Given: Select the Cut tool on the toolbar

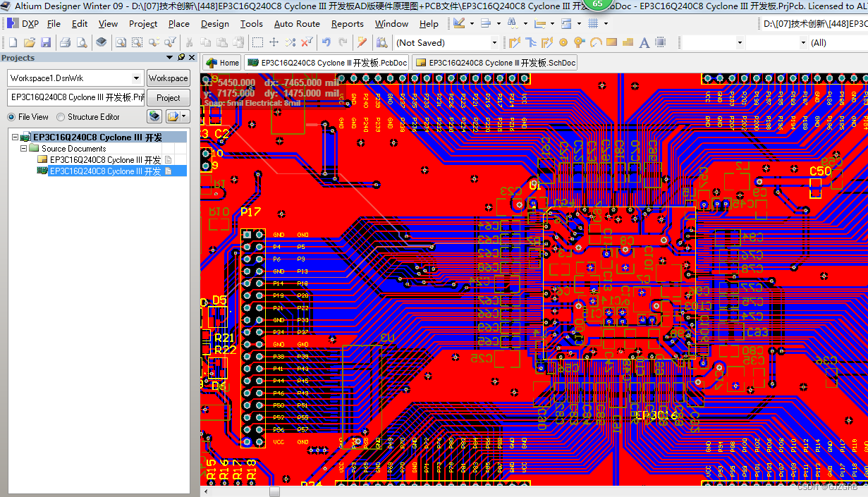Looking at the screenshot, I should tap(188, 42).
